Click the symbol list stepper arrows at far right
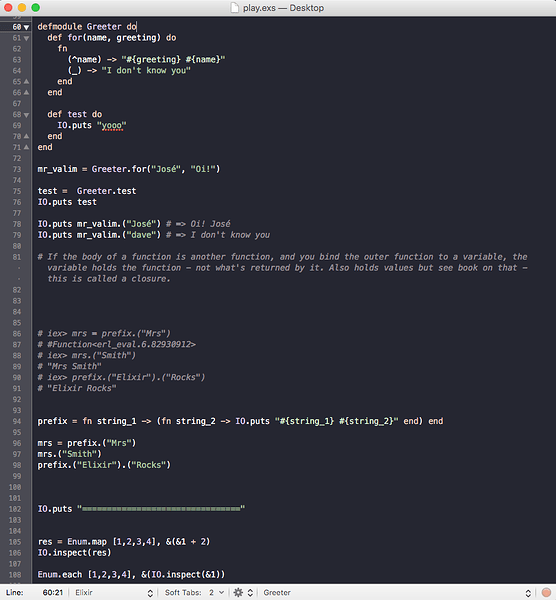Screen dimensions: 556x600 [528, 593]
